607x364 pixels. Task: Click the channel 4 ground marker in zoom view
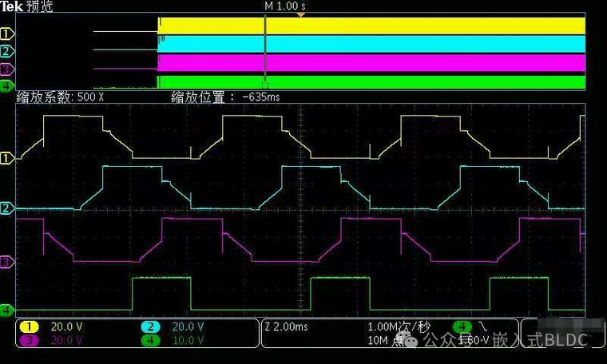[x=7, y=310]
